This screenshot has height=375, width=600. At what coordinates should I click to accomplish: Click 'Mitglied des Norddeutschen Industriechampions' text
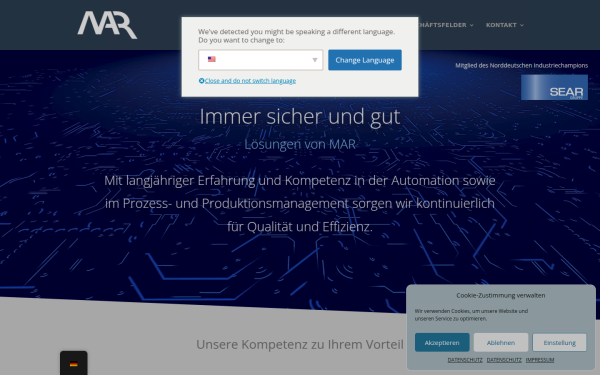[x=521, y=65]
